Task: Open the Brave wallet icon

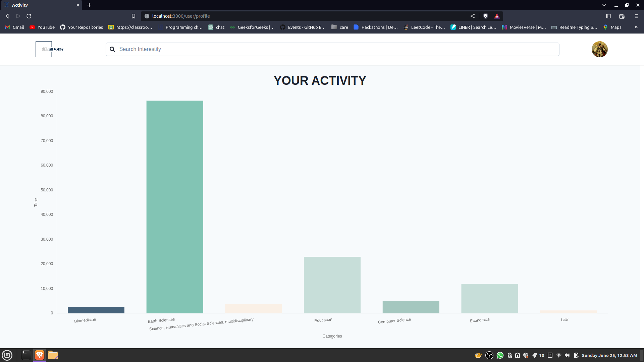Action: (622, 16)
